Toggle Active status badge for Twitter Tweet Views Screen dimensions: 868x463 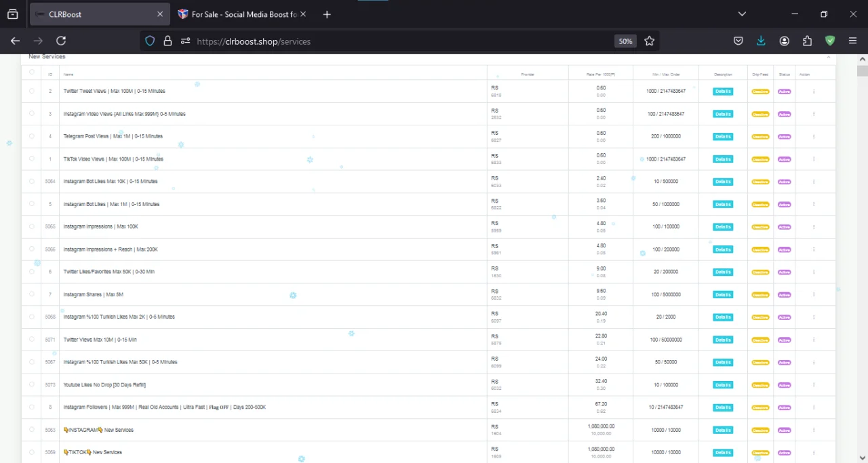(x=785, y=91)
